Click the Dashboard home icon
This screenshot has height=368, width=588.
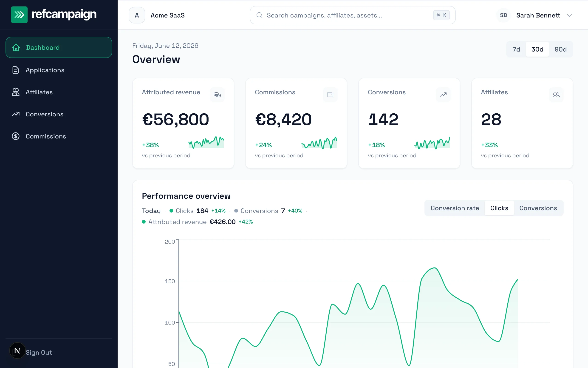click(x=16, y=47)
